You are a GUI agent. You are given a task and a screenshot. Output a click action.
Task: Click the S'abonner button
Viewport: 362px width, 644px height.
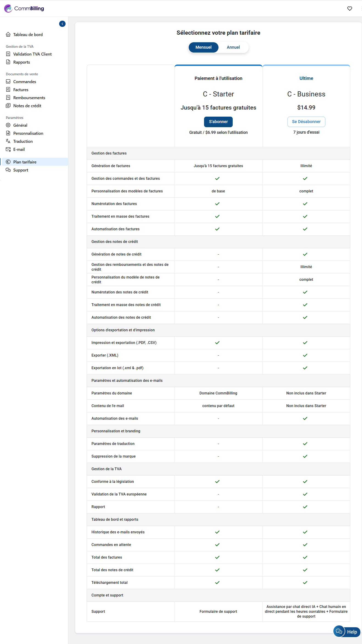coord(218,122)
